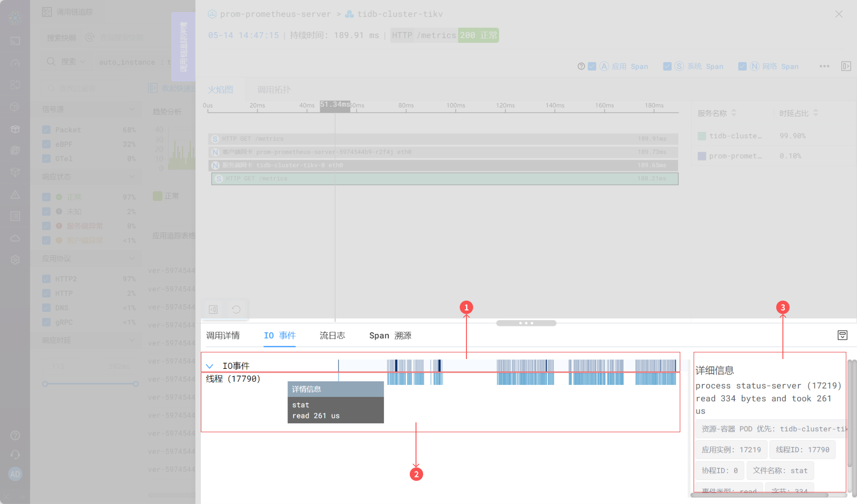Open the Span 溯源 tab

point(390,335)
